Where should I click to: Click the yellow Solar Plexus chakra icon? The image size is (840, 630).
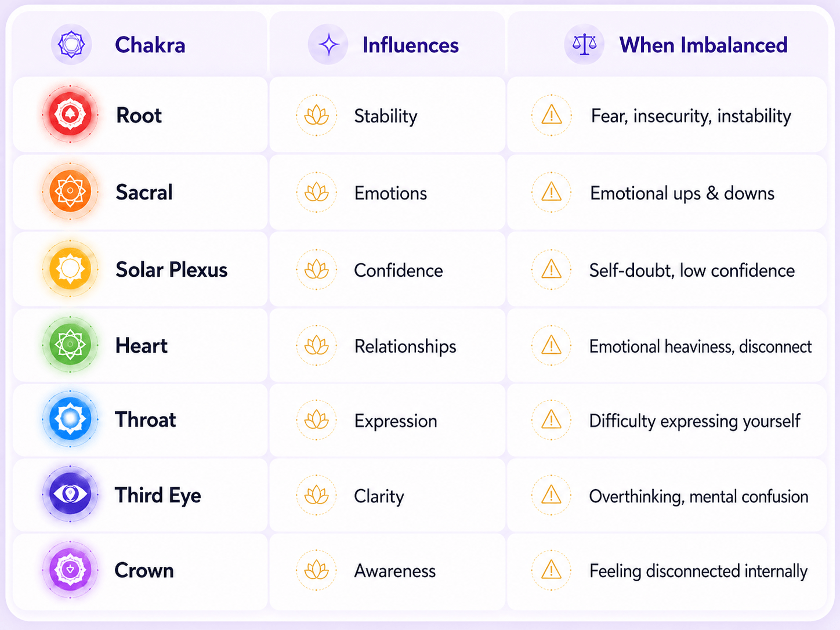[70, 269]
